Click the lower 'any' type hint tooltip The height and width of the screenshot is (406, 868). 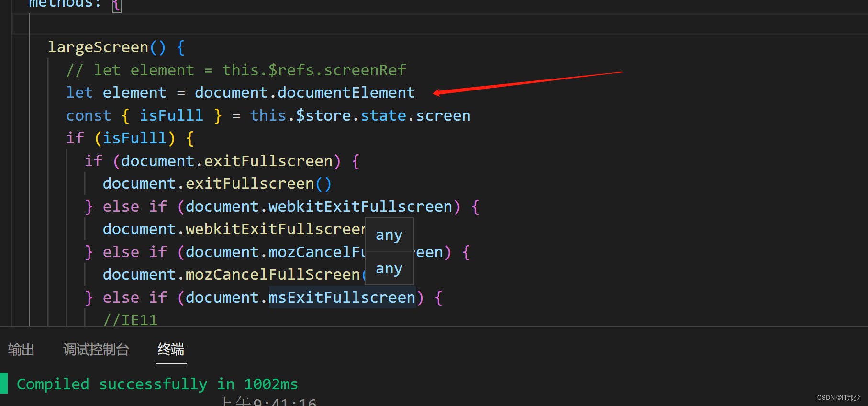point(389,269)
